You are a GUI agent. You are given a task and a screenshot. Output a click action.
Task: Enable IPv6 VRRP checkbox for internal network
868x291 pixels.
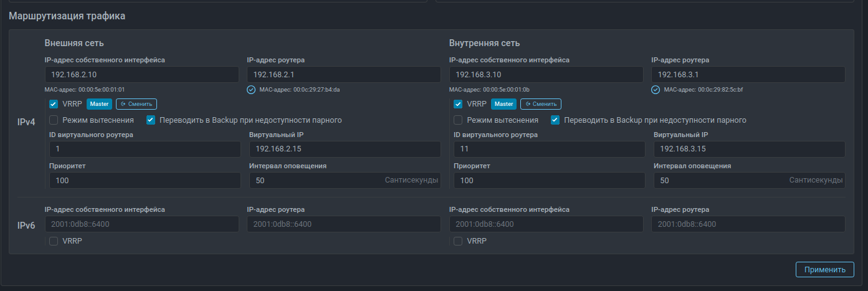[458, 241]
